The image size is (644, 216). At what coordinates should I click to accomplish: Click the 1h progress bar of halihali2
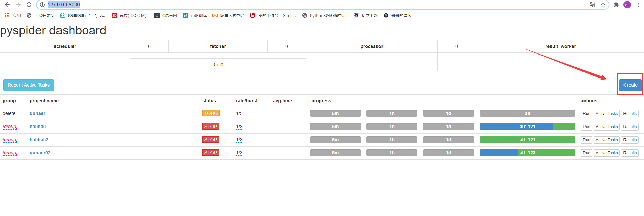point(392,140)
